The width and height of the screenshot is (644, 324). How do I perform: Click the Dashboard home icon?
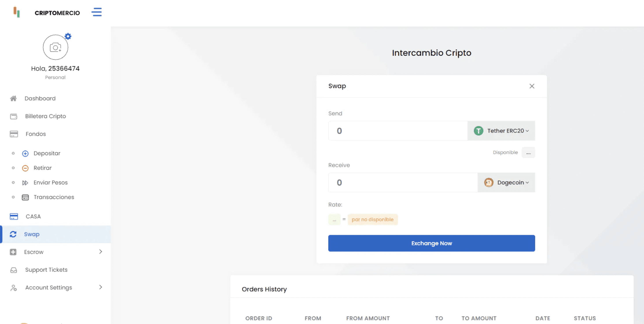click(13, 98)
